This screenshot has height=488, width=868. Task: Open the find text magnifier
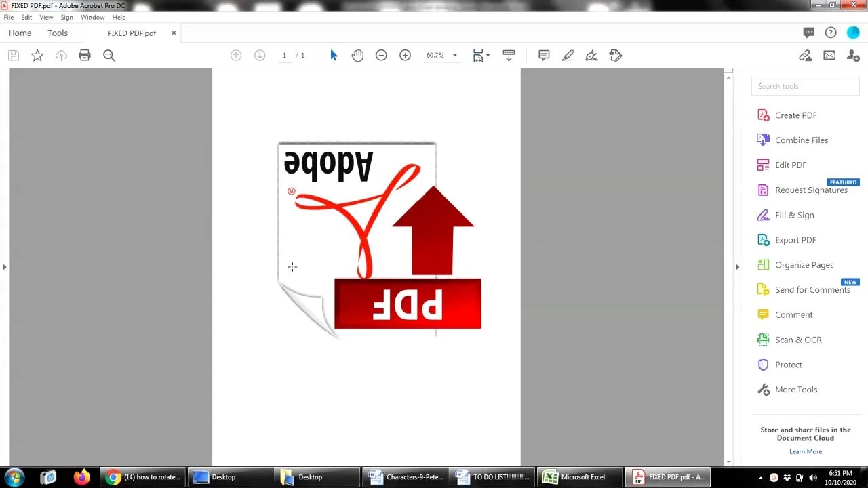(x=109, y=56)
